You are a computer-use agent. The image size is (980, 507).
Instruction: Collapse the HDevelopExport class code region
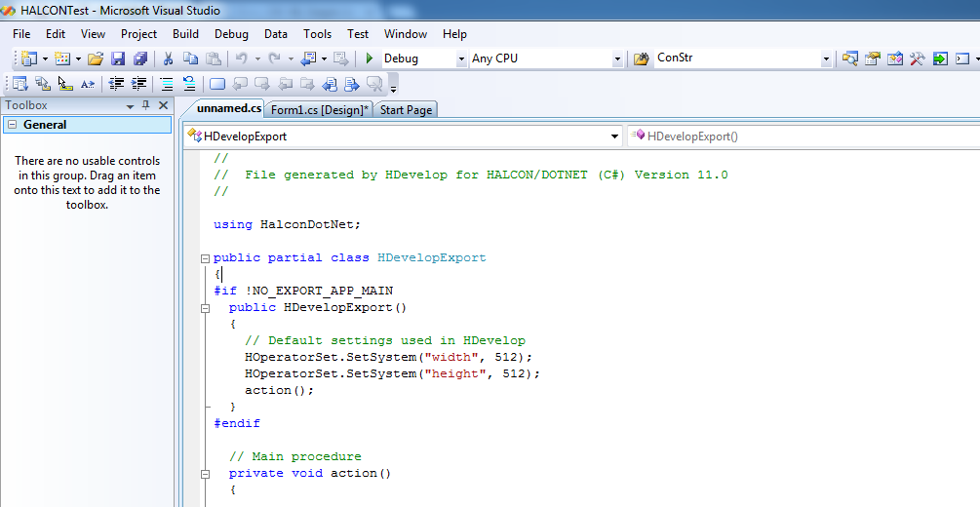205,258
